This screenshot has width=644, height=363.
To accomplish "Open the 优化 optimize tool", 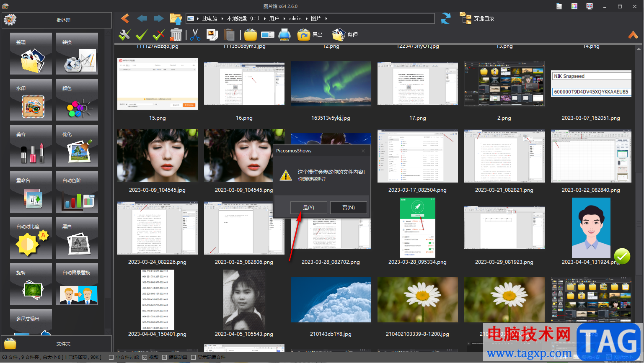I will pos(77,146).
